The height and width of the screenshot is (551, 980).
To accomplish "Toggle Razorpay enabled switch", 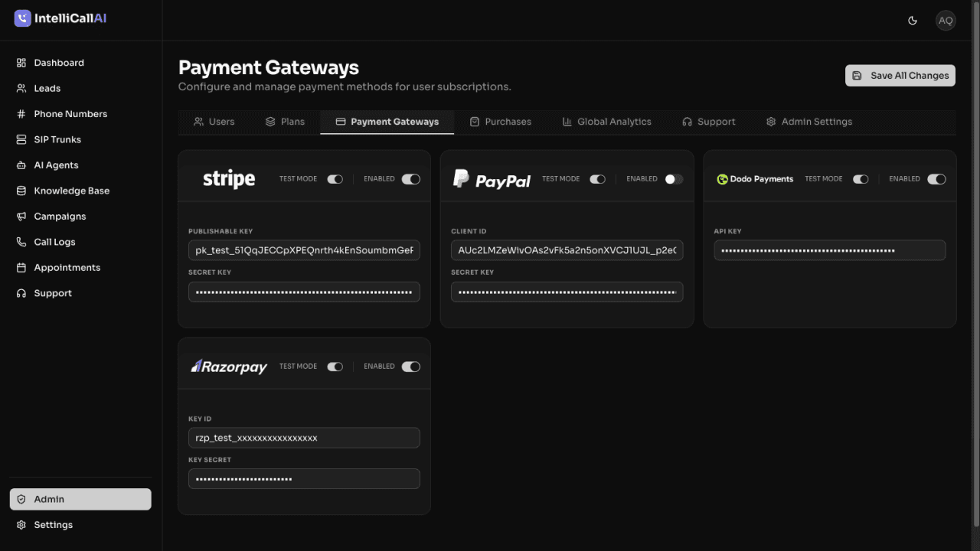I will (x=410, y=367).
